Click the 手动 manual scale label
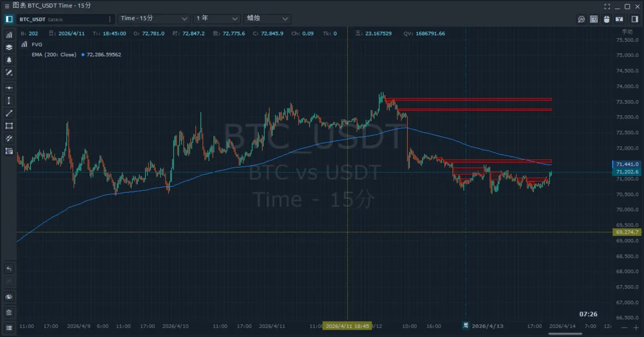This screenshot has width=644, height=337. click(627, 31)
